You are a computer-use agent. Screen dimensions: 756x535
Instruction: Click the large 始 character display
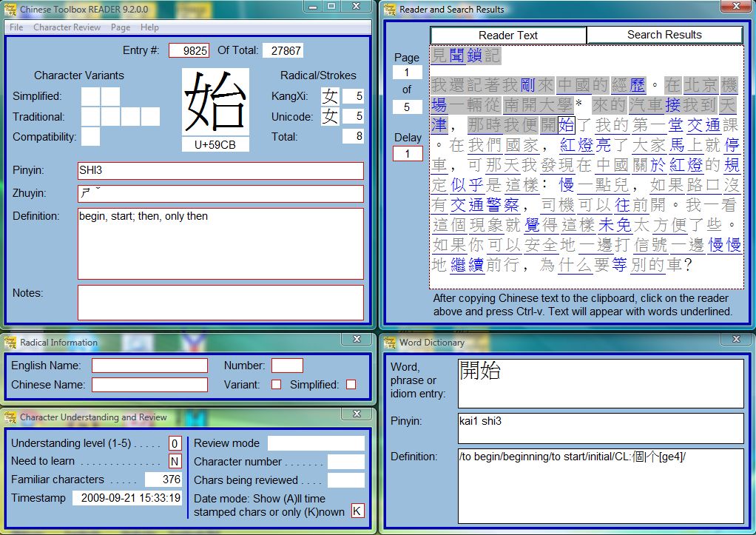coord(215,101)
